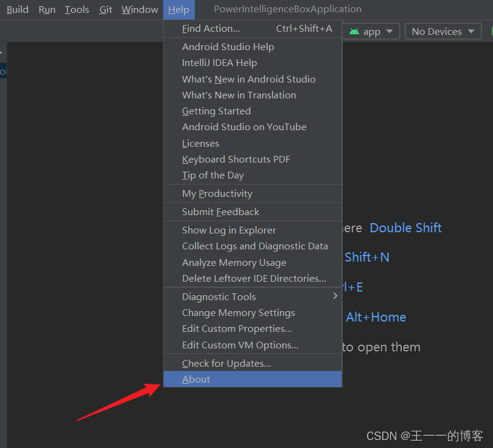Select What's New in Android Studio
Image resolution: width=493 pixels, height=448 pixels.
[x=252, y=79]
